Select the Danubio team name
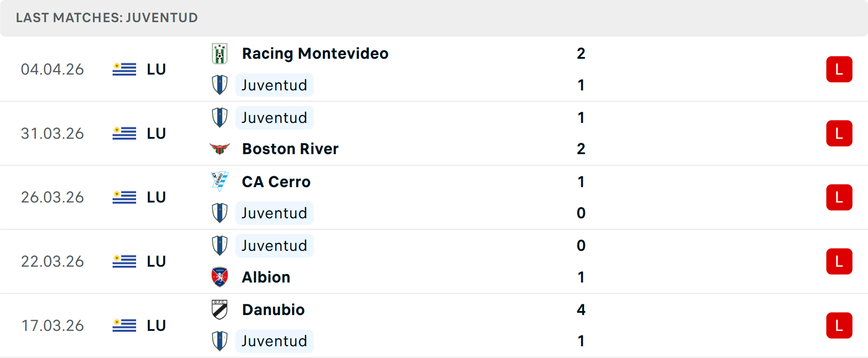Image resolution: width=868 pixels, height=358 pixels. [x=274, y=310]
